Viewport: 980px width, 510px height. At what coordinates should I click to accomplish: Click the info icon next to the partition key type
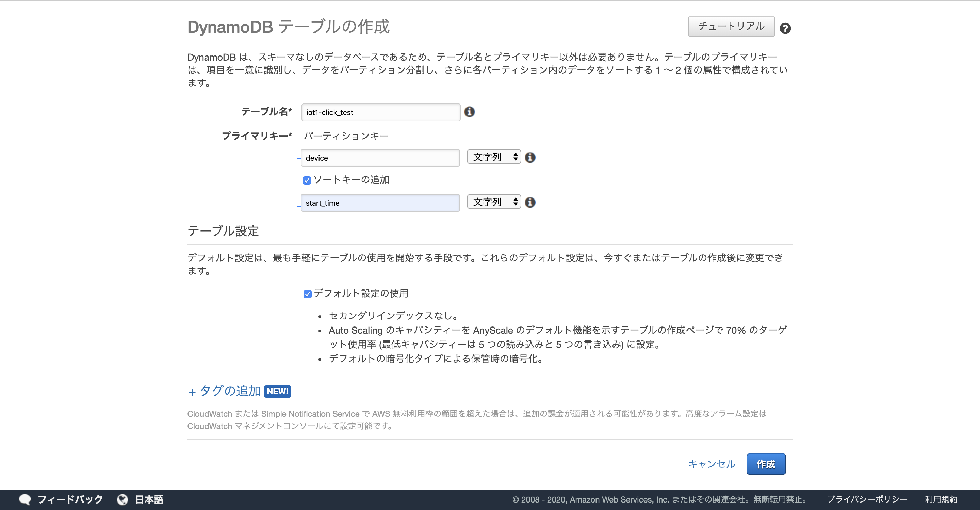530,157
